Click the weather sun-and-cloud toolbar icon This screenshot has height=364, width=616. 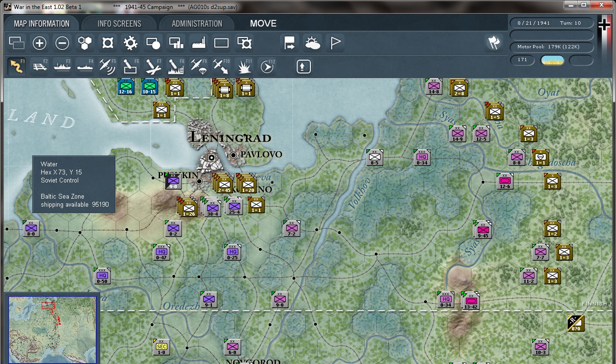pyautogui.click(x=313, y=44)
